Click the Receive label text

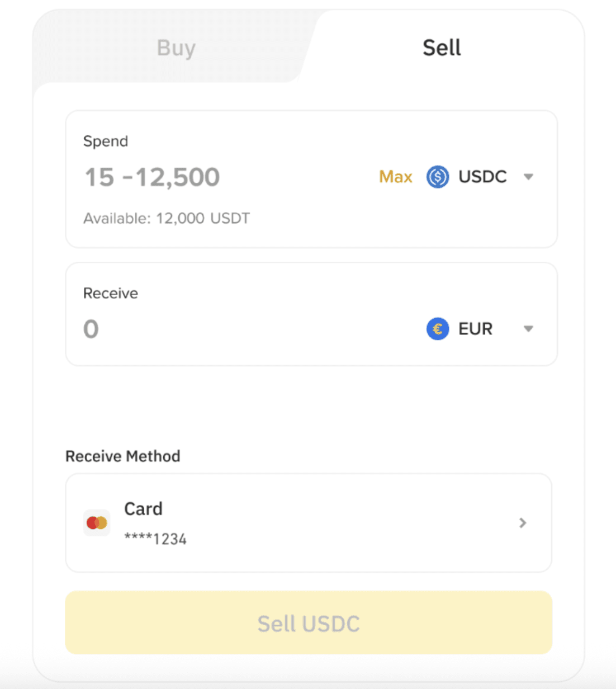pos(111,293)
